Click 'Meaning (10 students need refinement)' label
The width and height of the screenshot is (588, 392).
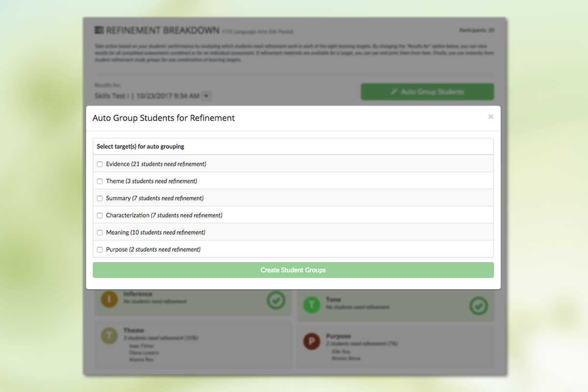click(155, 233)
